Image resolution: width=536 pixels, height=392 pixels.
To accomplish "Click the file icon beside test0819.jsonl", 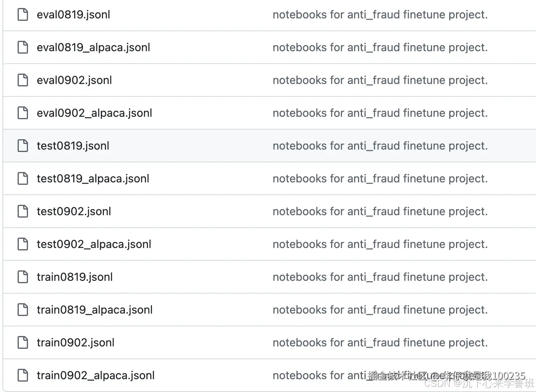I will (x=23, y=146).
